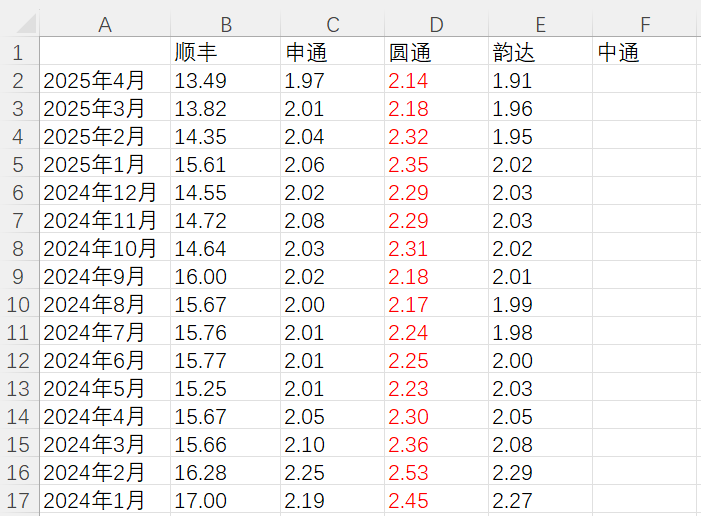
Task: Click 韵达 value 1.96
Action: pos(541,109)
